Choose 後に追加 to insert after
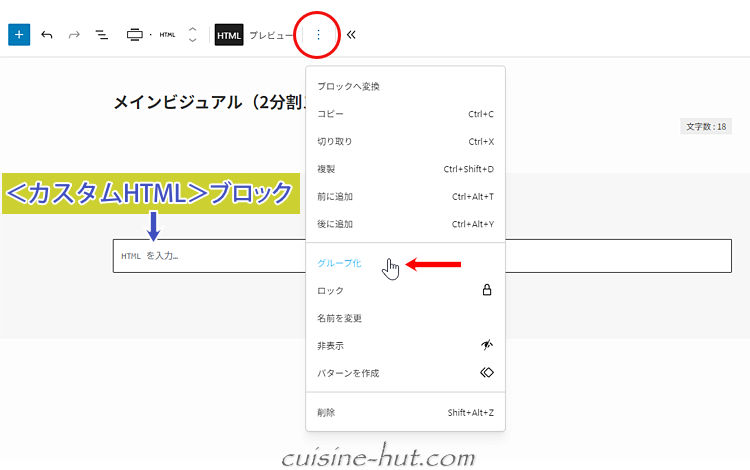Viewport: 750px width, 470px height. pos(405,224)
